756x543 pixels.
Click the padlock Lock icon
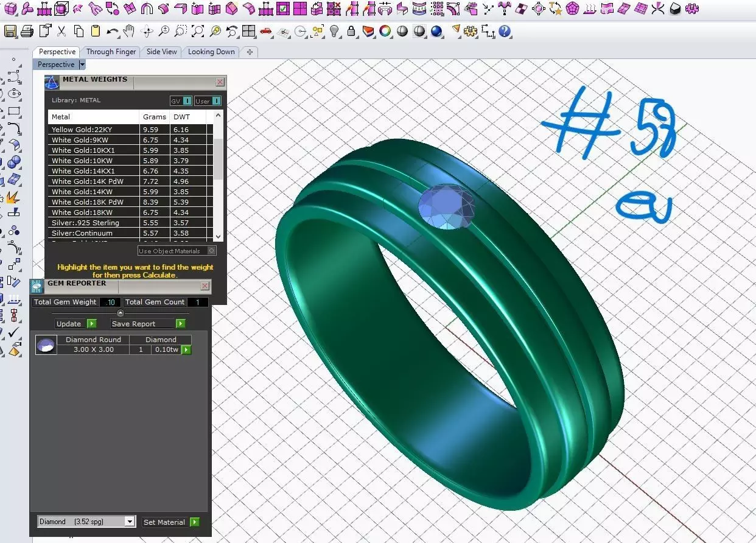[x=351, y=31]
